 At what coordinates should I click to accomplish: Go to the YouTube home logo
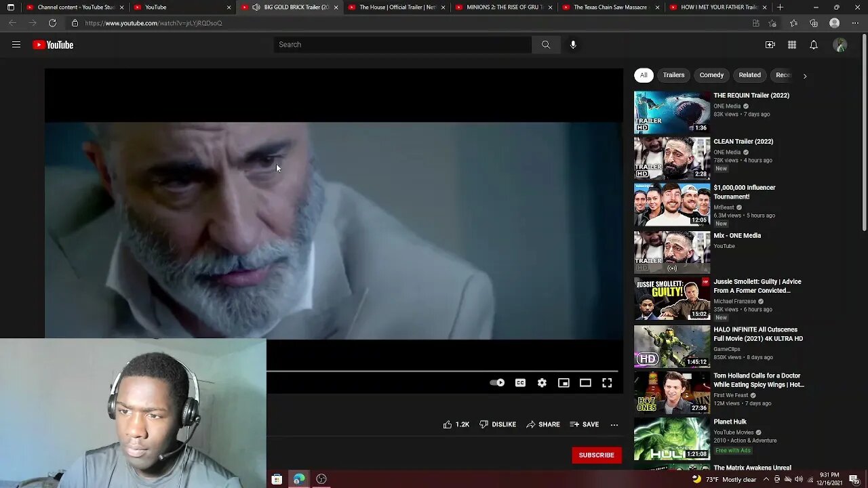point(53,45)
